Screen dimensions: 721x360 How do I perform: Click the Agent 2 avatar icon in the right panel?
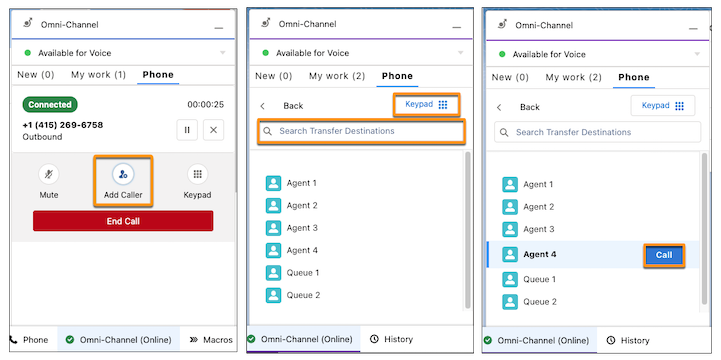pos(510,207)
